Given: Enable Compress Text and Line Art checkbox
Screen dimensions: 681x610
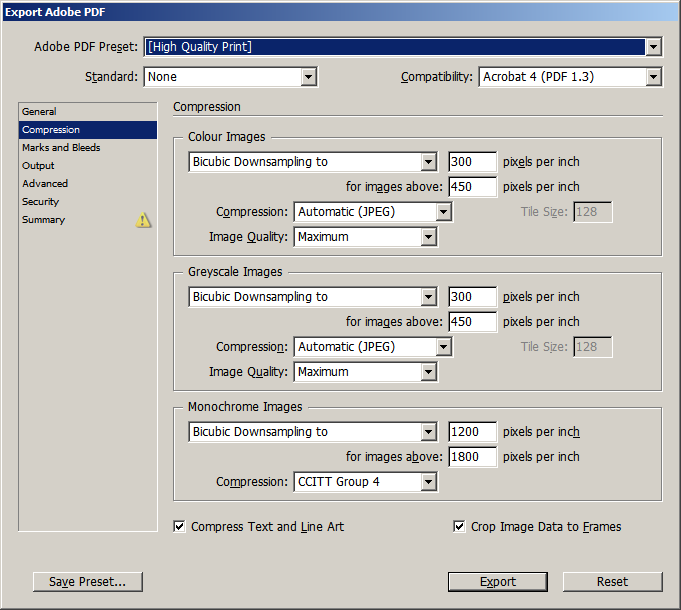Looking at the screenshot, I should click(180, 526).
